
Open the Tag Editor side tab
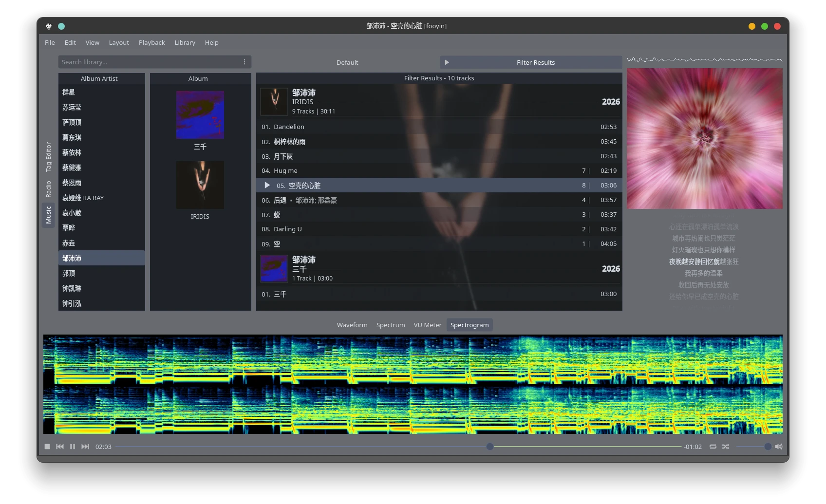48,157
